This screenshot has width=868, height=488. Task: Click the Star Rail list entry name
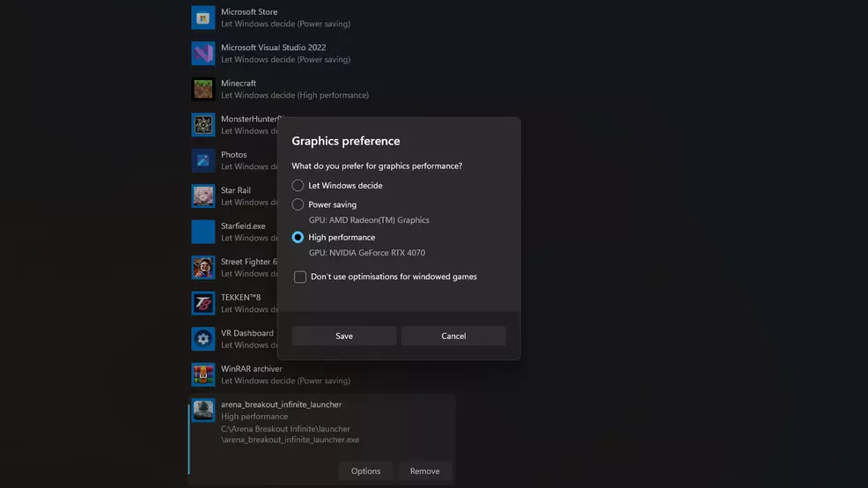click(236, 190)
